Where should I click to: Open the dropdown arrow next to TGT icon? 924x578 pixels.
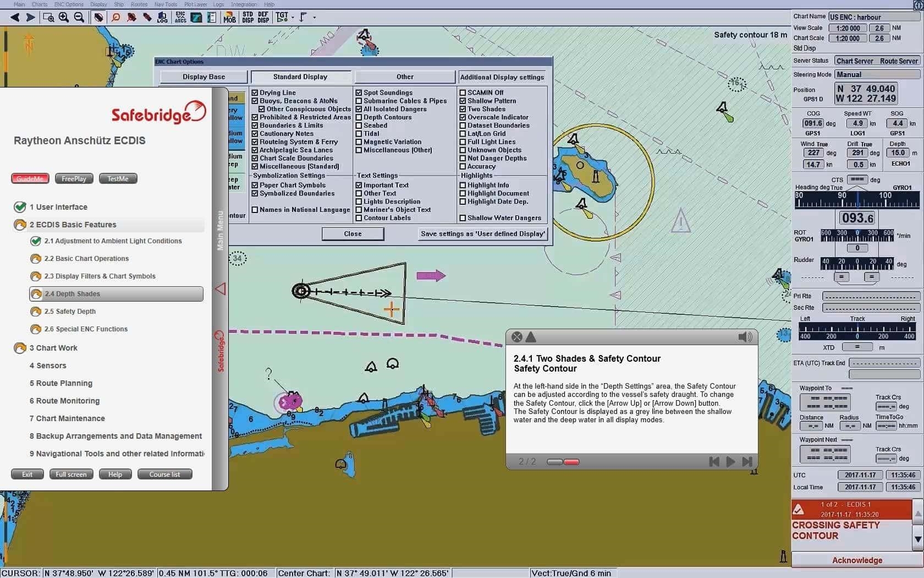292,17
